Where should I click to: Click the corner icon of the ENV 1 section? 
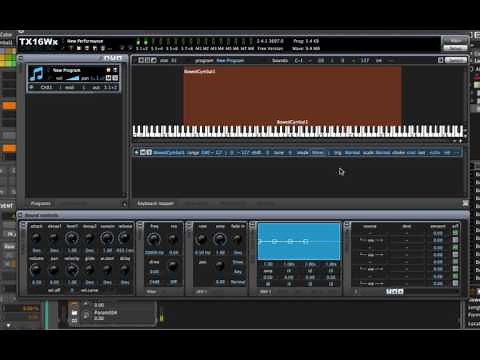[x=253, y=226]
